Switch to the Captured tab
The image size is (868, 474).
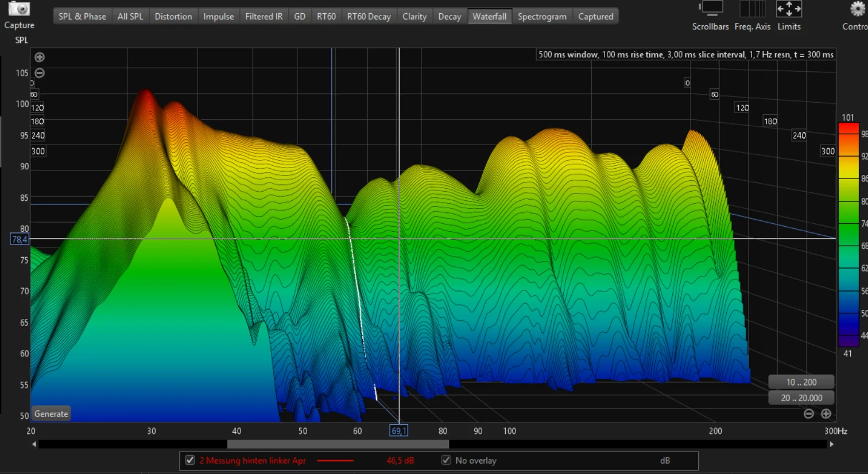[596, 17]
